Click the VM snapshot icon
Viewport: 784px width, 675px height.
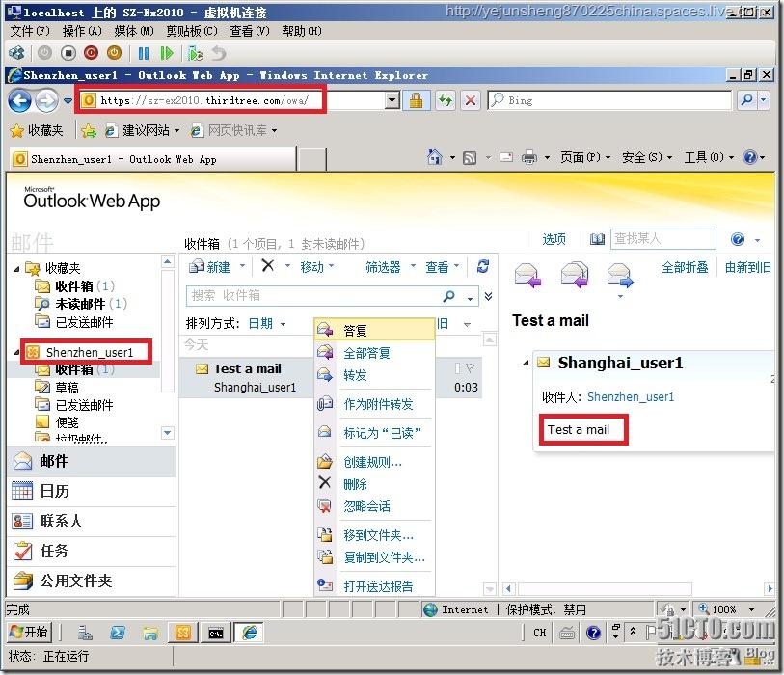point(196,52)
